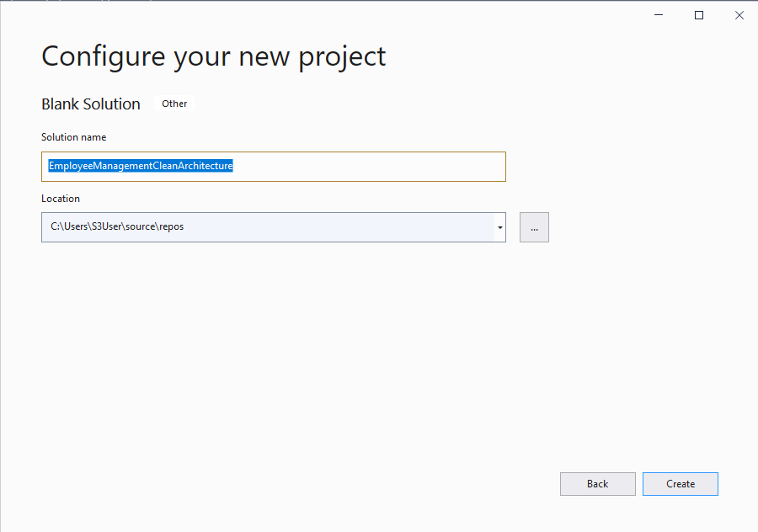This screenshot has height=532, width=758.
Task: Click the Solution name input field
Action: coord(274,166)
